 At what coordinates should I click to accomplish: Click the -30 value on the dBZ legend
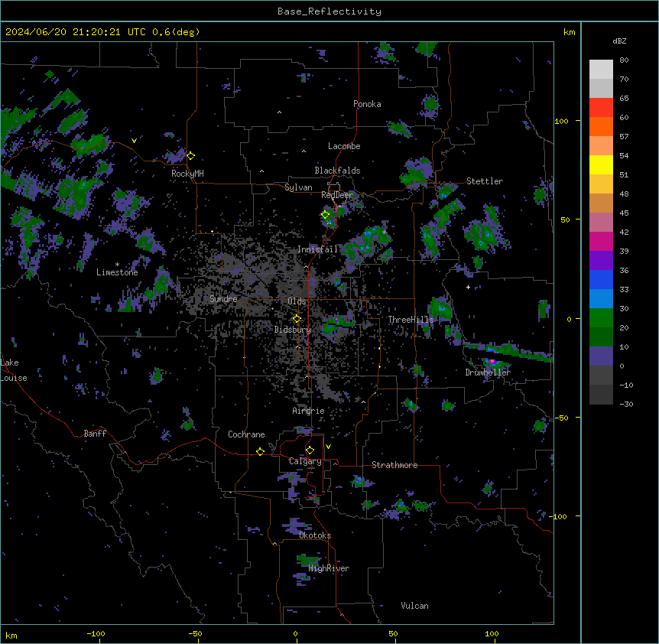pos(626,405)
